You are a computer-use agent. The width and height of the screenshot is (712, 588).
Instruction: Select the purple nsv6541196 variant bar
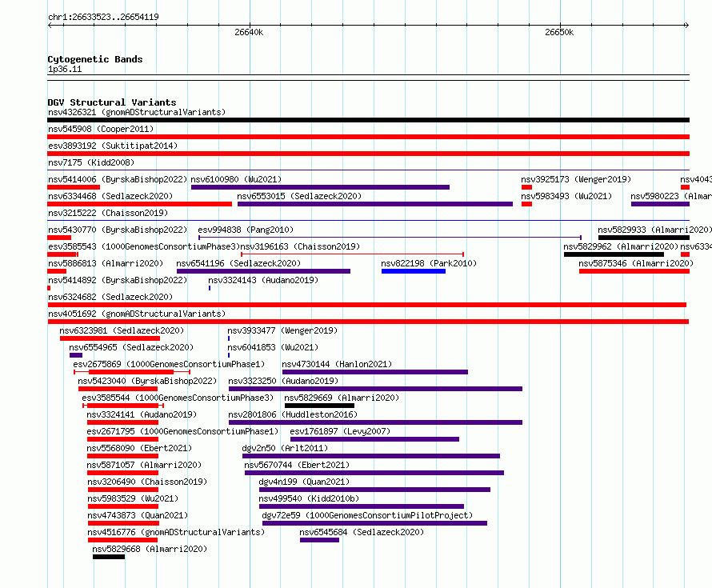(263, 271)
